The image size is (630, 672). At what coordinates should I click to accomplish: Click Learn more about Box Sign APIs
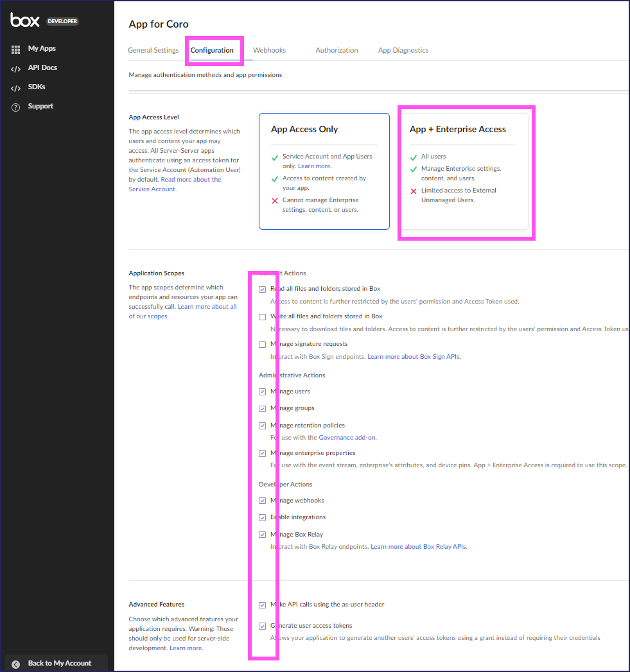pos(414,357)
